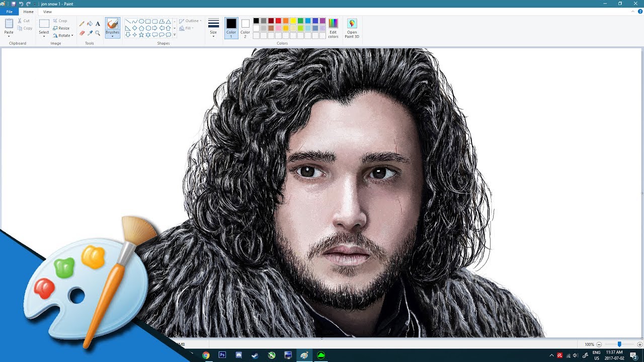Choose the Down arrow shape
This screenshot has width=644, height=362.
(128, 35)
